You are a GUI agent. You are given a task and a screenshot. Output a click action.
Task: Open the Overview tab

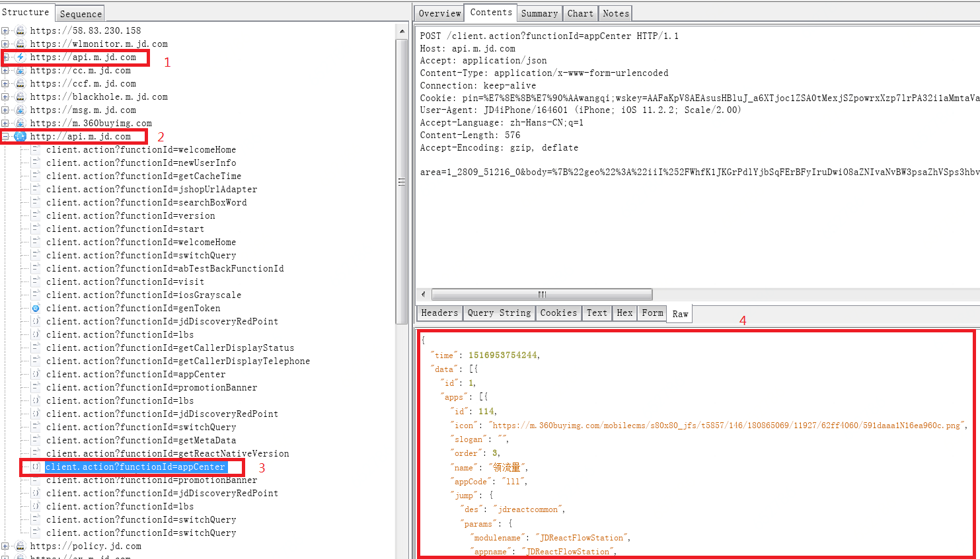click(439, 13)
